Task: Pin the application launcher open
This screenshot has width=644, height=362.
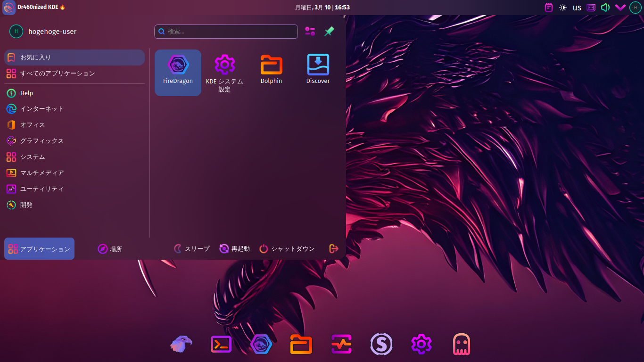Action: pyautogui.click(x=329, y=31)
